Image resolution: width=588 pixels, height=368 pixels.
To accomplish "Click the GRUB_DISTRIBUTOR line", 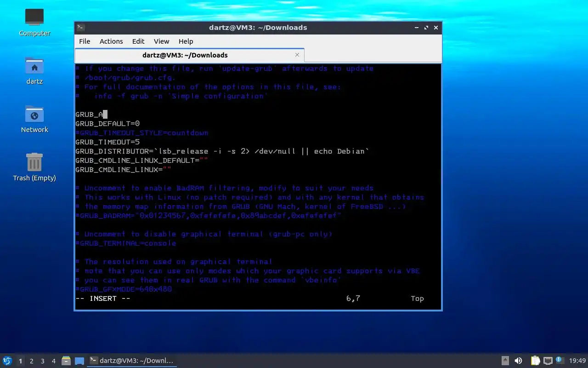I will tap(222, 151).
